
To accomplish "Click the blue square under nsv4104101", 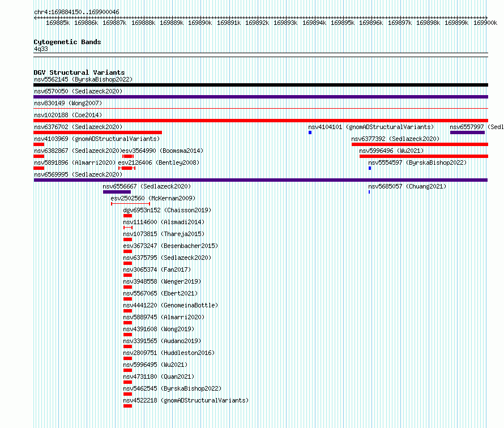I will (310, 132).
